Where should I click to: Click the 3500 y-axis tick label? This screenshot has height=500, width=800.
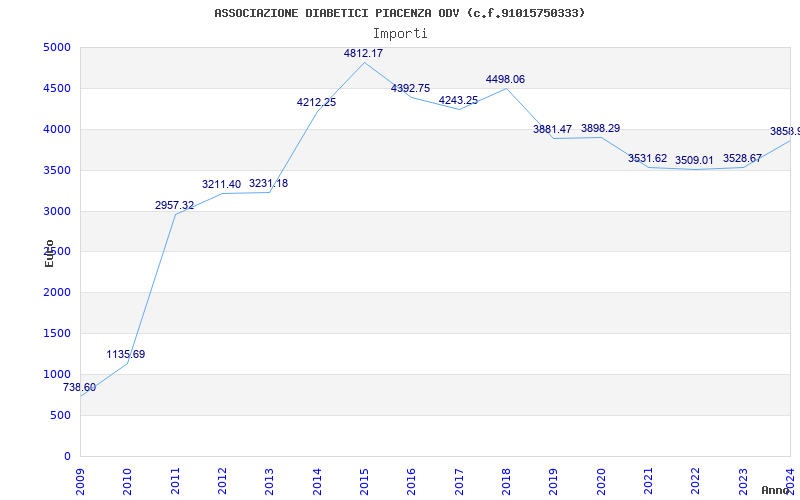coord(57,170)
